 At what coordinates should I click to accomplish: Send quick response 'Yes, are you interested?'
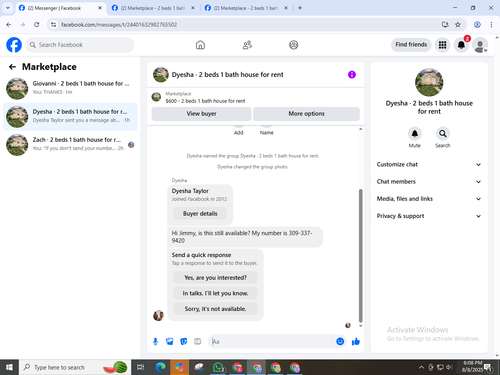(215, 278)
